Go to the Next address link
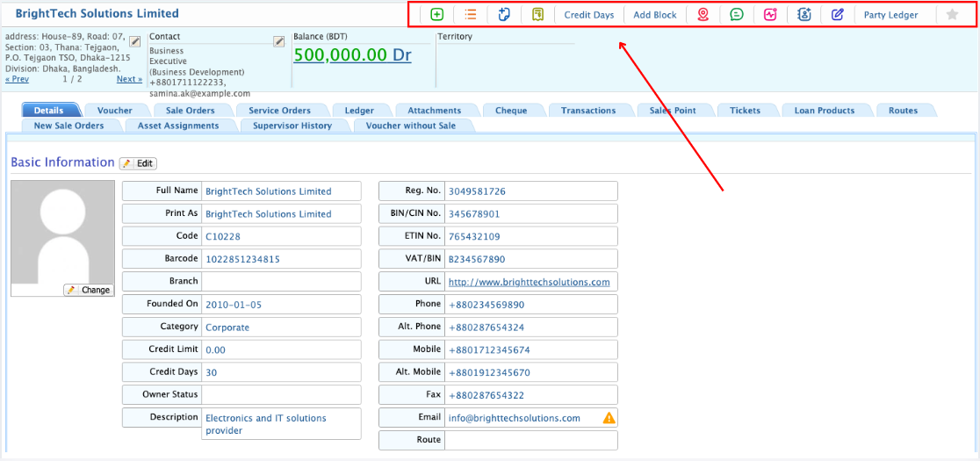 tap(129, 79)
